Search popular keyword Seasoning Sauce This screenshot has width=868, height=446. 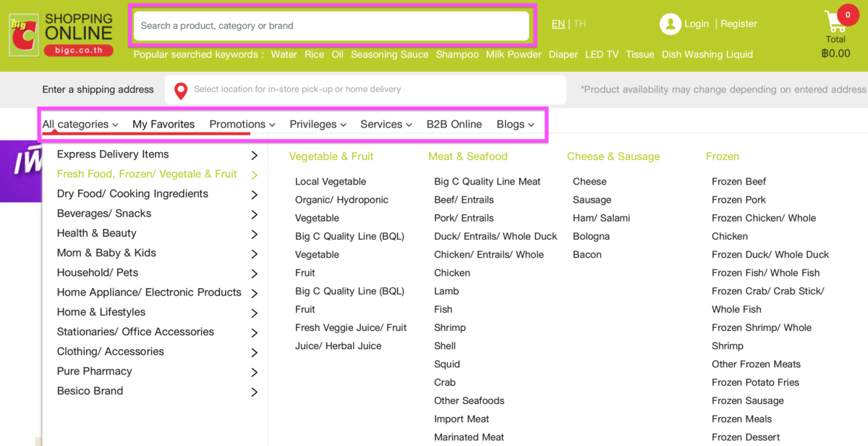[x=390, y=54]
